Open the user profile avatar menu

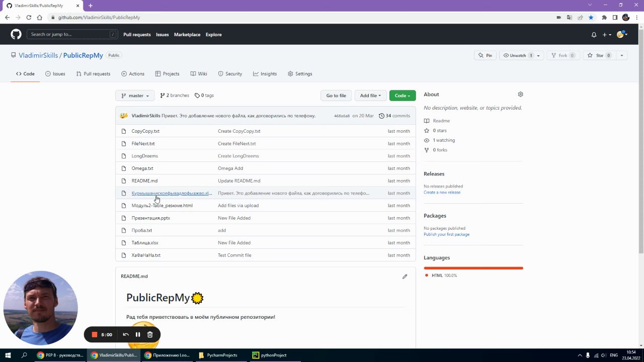tap(622, 35)
